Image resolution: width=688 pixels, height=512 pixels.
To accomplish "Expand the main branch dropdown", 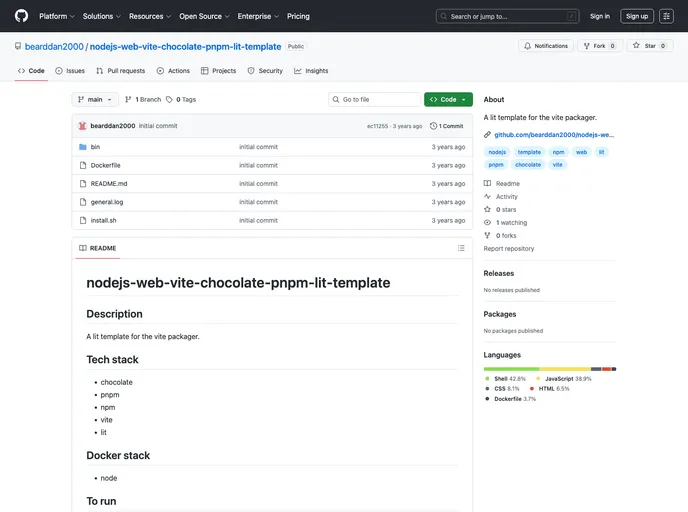I will click(x=95, y=100).
